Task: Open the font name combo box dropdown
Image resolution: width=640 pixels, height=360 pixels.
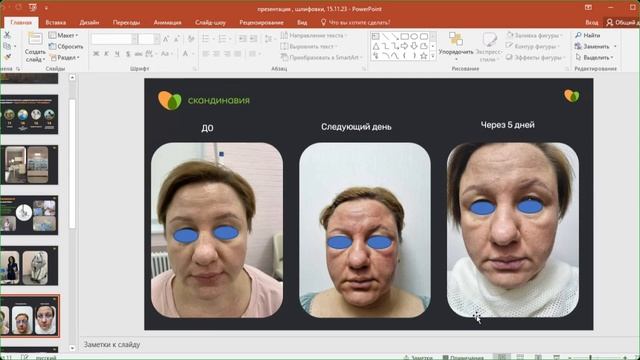Action: [x=135, y=39]
